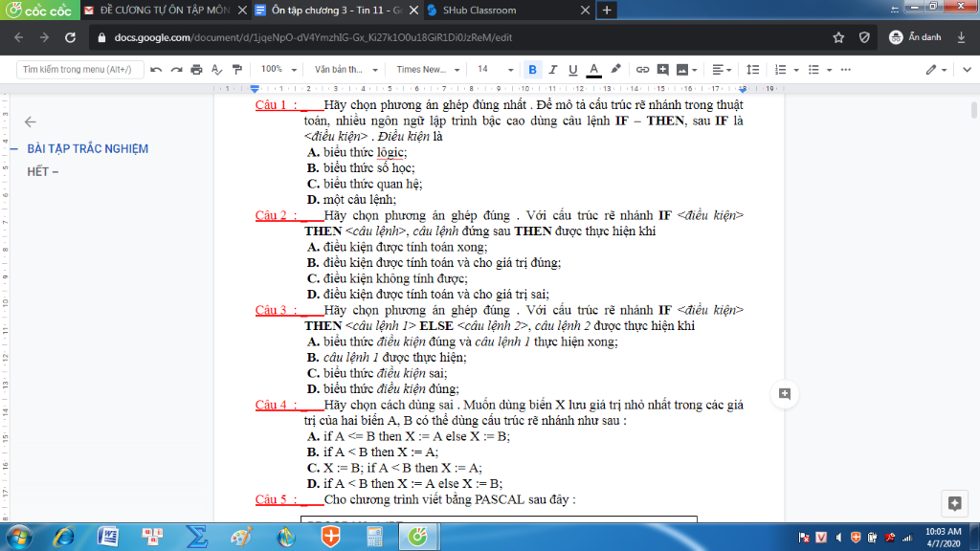Viewport: 980px width, 551px height.
Task: Close the 'ĐỀ CƯƠNG TỰ ÔN TẬP MÔN' tab
Action: (242, 10)
